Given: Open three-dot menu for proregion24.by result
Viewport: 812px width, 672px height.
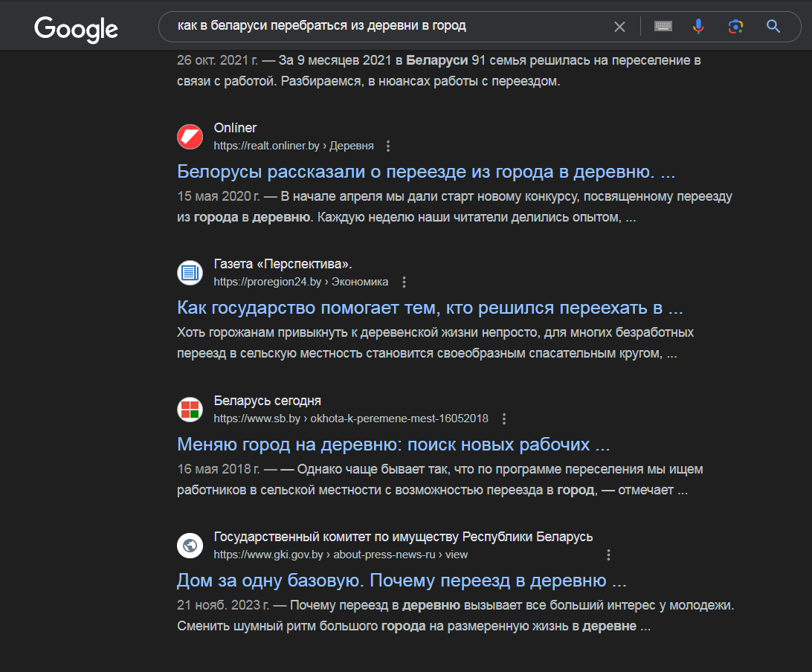Looking at the screenshot, I should [404, 282].
